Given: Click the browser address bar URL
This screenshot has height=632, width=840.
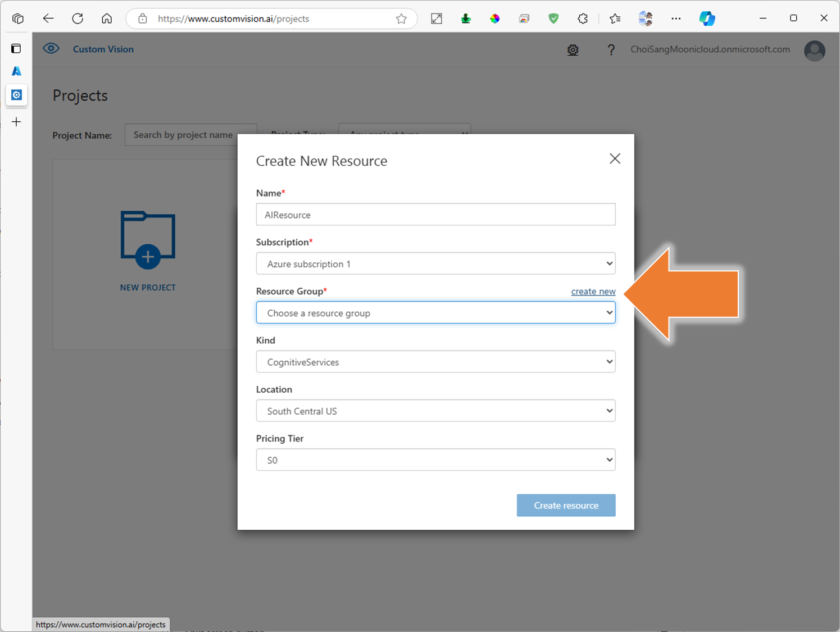Looking at the screenshot, I should tap(233, 19).
